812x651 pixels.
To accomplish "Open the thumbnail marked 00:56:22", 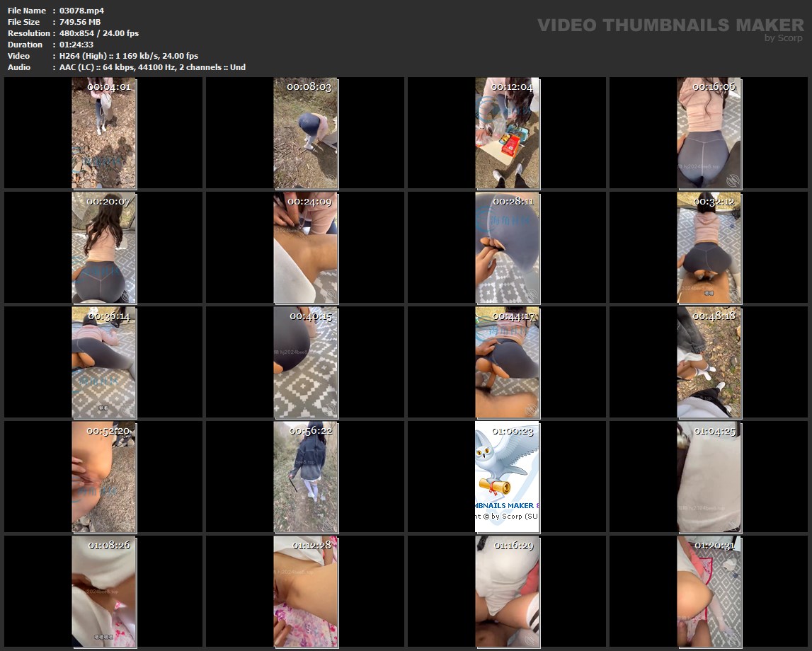I will tap(305, 477).
